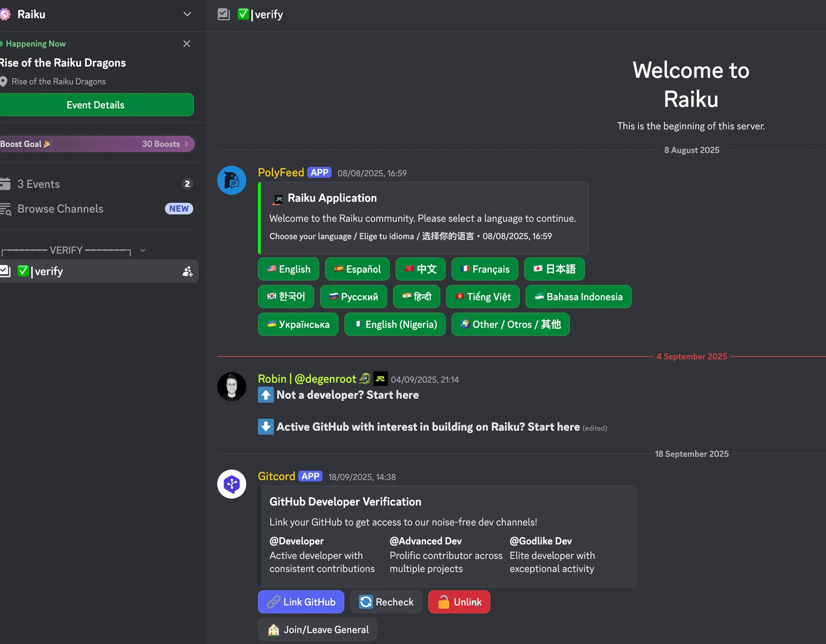Click the events count badge showing 2
The height and width of the screenshot is (644, 826).
(x=187, y=184)
